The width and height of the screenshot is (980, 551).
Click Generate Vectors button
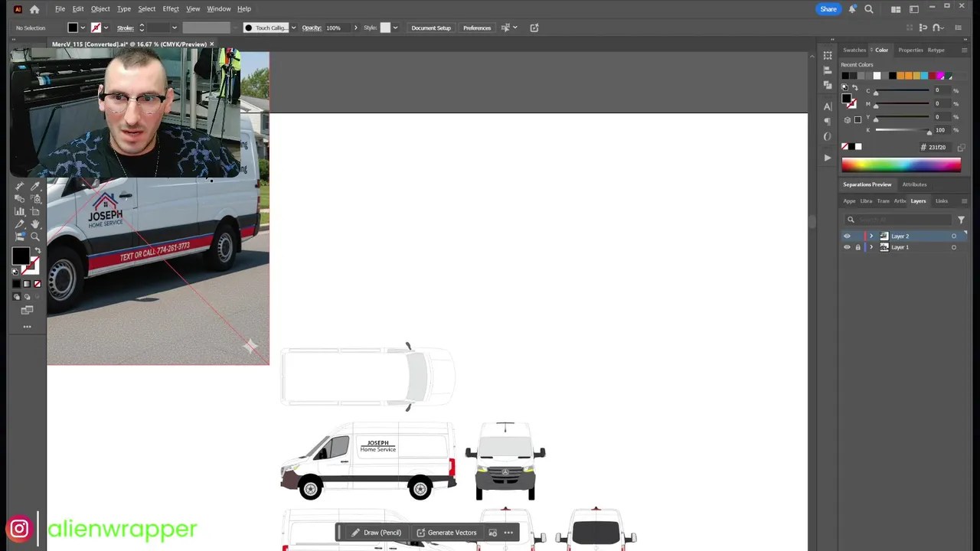click(446, 533)
